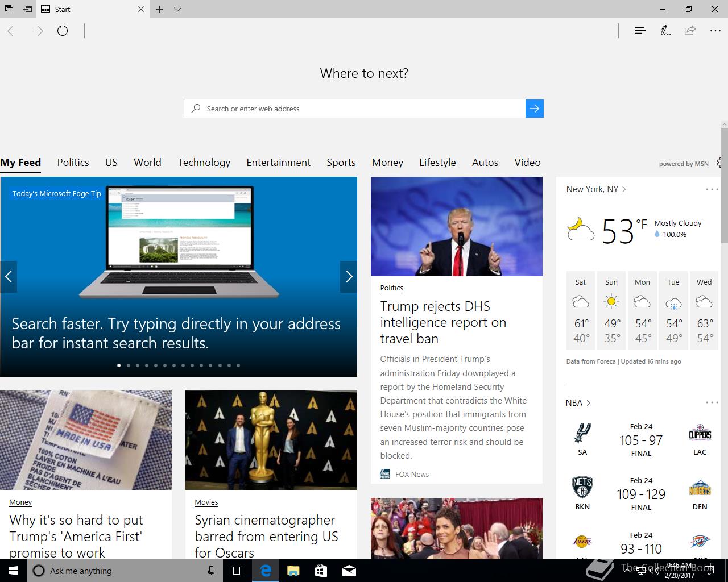Open the Windows Start menu
728x582 pixels.
point(14,571)
